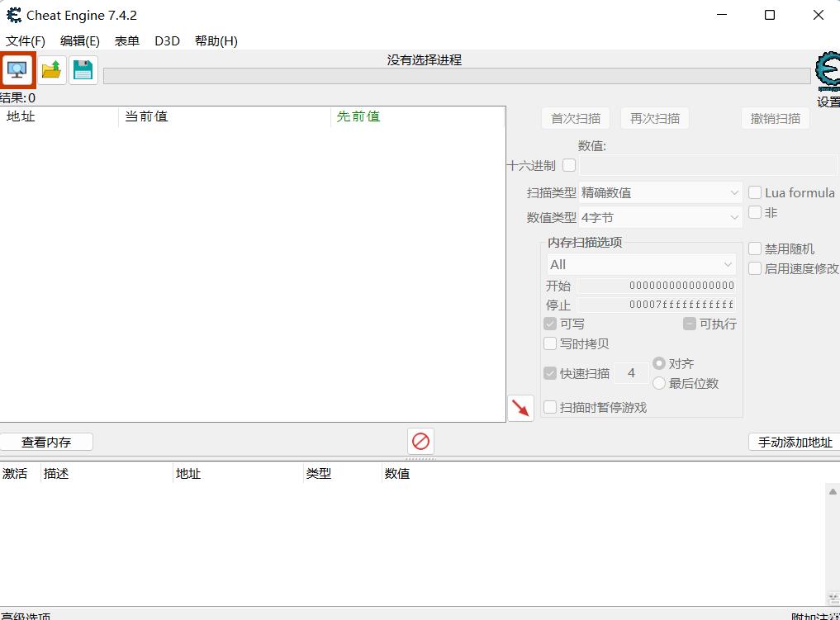Click 高级选项 at bottom left
Viewport: 840px width, 620px height.
26,616
